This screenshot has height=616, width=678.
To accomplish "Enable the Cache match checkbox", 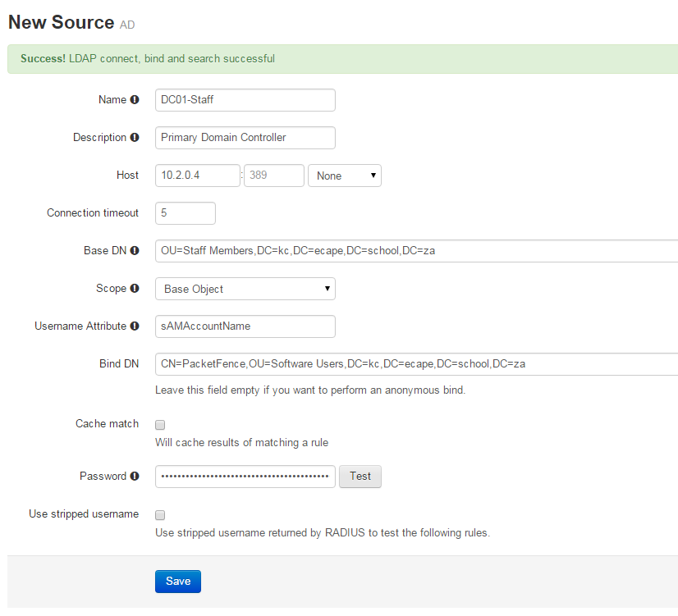I will [161, 425].
